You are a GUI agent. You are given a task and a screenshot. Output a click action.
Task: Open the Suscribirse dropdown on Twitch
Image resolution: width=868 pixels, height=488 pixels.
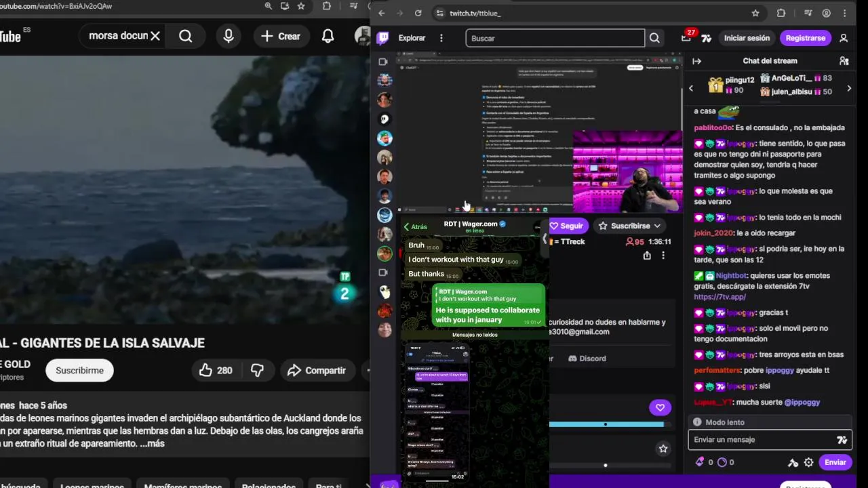tap(629, 226)
